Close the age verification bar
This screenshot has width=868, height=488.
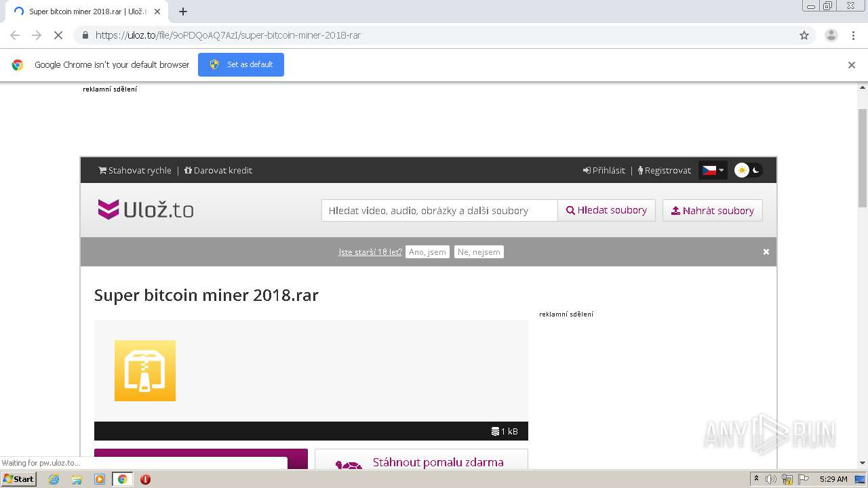766,251
